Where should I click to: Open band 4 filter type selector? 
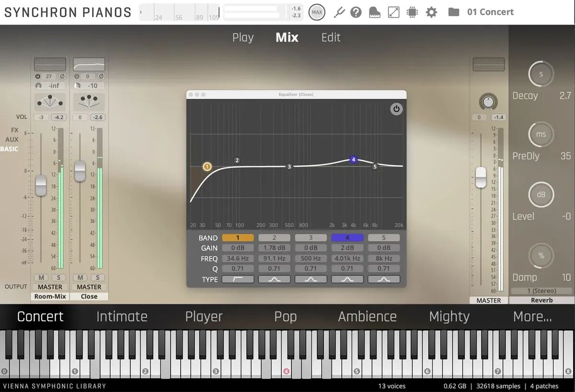347,279
